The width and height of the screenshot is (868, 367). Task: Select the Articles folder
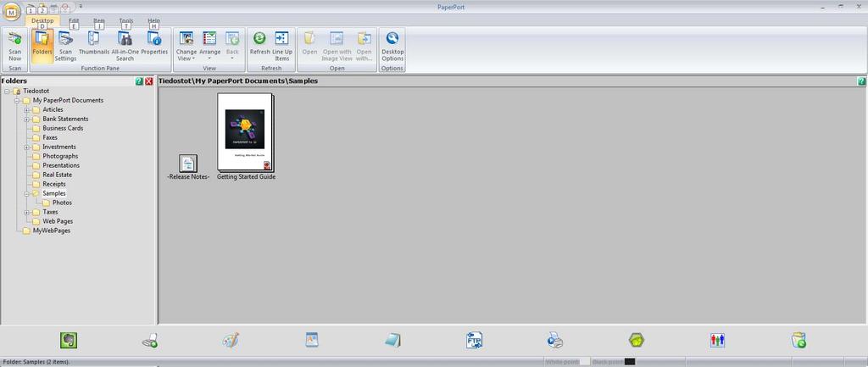(x=53, y=109)
